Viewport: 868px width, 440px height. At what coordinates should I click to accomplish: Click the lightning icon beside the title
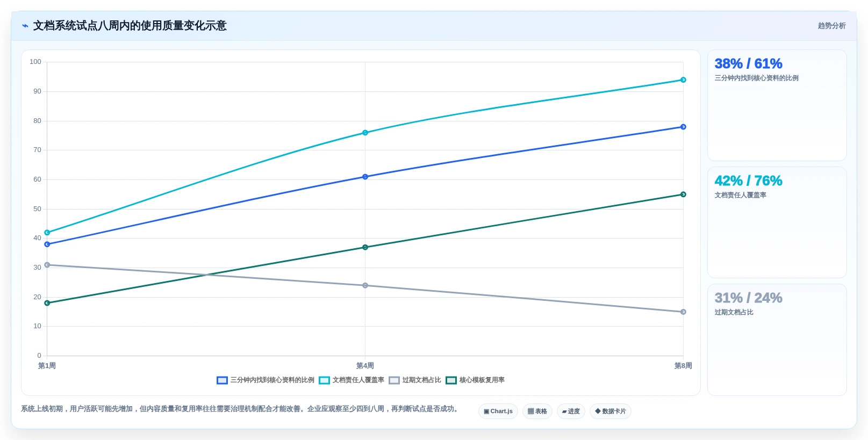pyautogui.click(x=25, y=26)
